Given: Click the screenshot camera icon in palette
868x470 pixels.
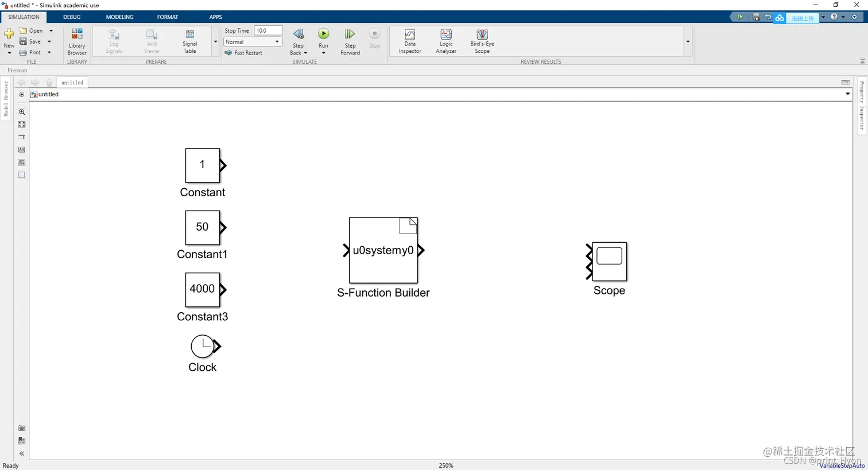Looking at the screenshot, I should coord(22,428).
